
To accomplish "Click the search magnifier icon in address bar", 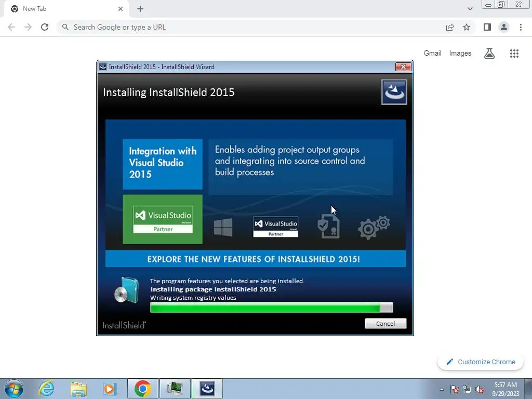I will pyautogui.click(x=65, y=27).
